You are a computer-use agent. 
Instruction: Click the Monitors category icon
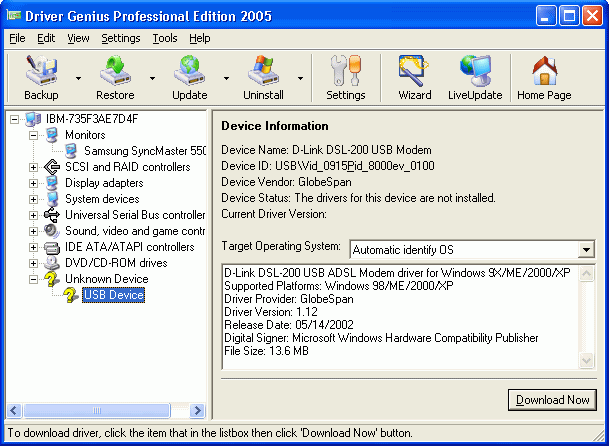coord(52,135)
